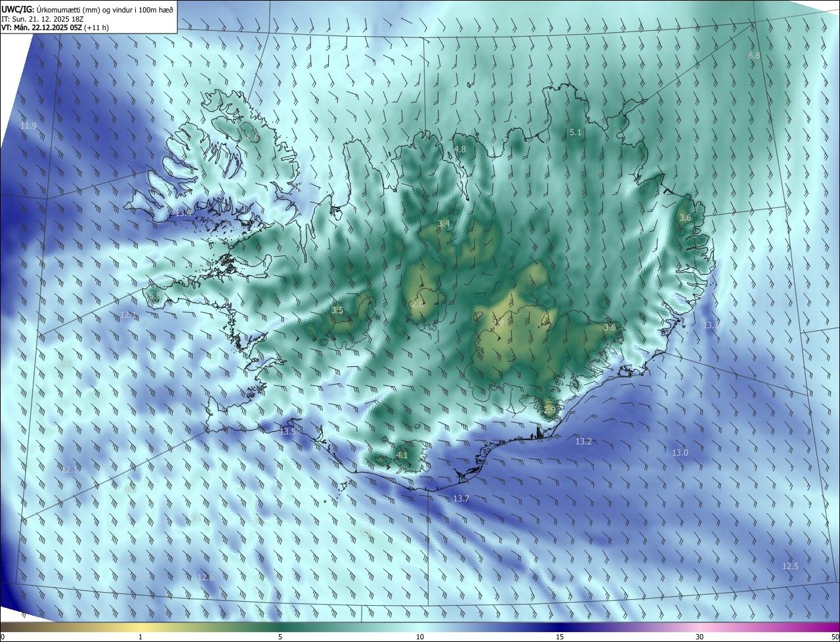
Task: Click the 13.2 value label
Action: coord(583,442)
